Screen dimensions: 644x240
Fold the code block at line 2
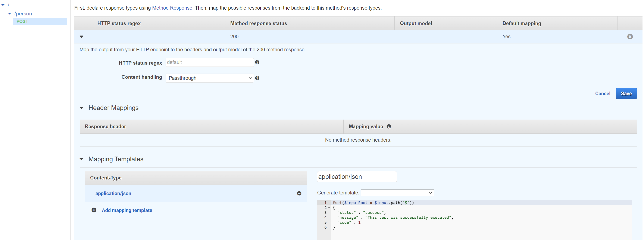[329, 208]
